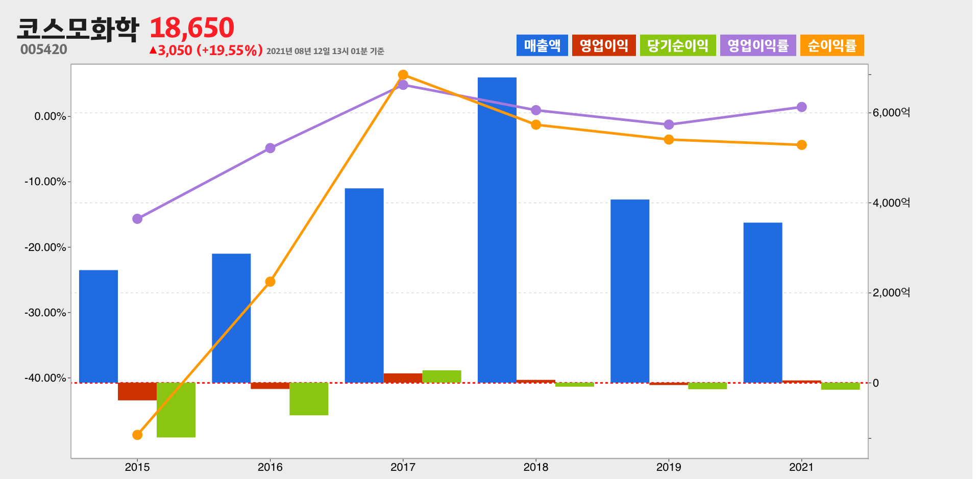Screen dimensions: 980x479
Task: Click the company name 코스모화학
Action: pos(78,29)
